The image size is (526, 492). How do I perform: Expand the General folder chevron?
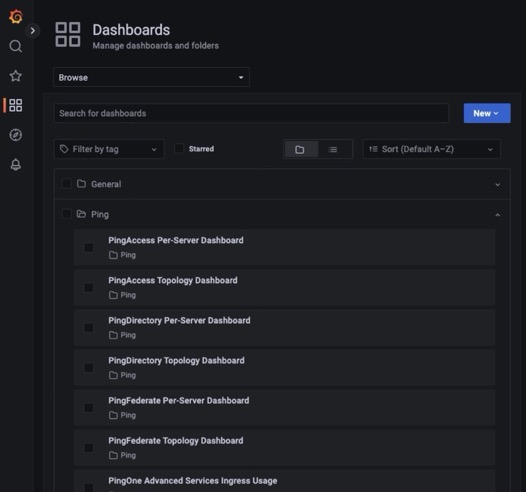point(497,184)
